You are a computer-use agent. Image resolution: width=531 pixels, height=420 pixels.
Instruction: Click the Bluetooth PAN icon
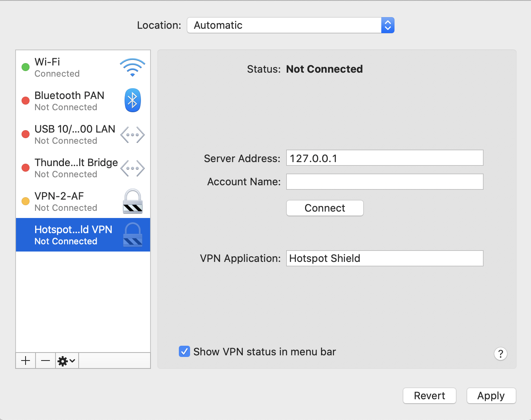pos(133,100)
